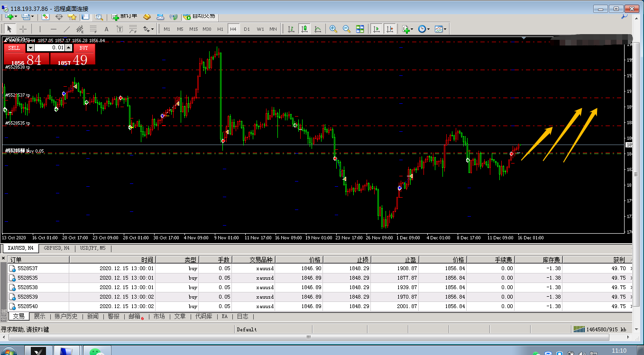Select the equidistant channel tool

(x=80, y=29)
